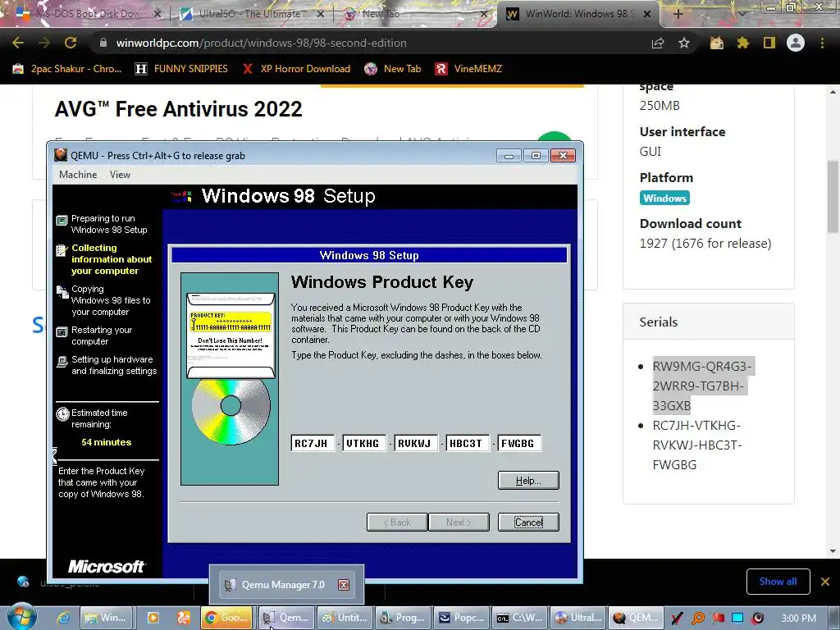Open New Tab bookmark in bookmarks bar
This screenshot has width=840, height=630.
coord(393,69)
